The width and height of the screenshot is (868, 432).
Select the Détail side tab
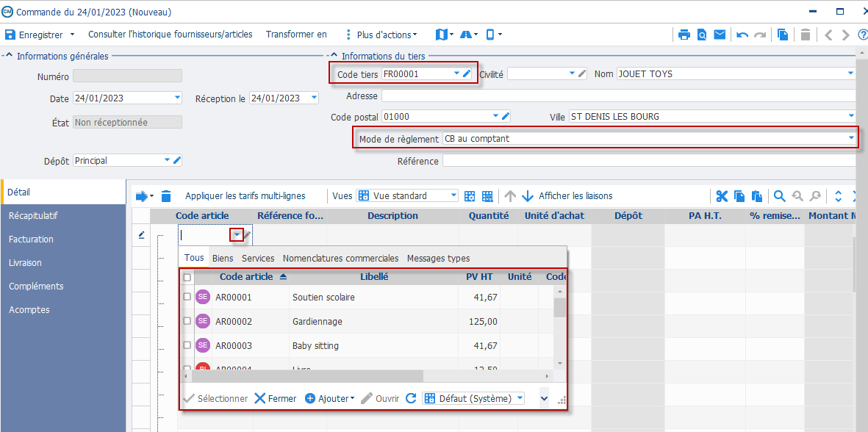[63, 192]
